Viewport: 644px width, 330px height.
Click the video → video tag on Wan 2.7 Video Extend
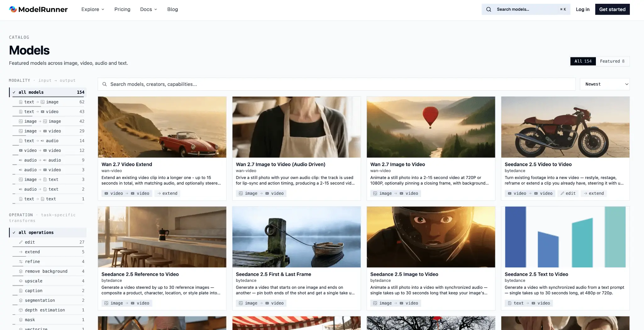click(x=127, y=193)
